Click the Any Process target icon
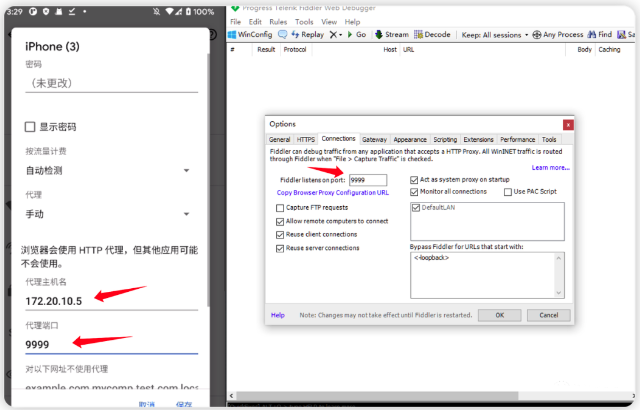The image size is (640, 410). pos(537,35)
